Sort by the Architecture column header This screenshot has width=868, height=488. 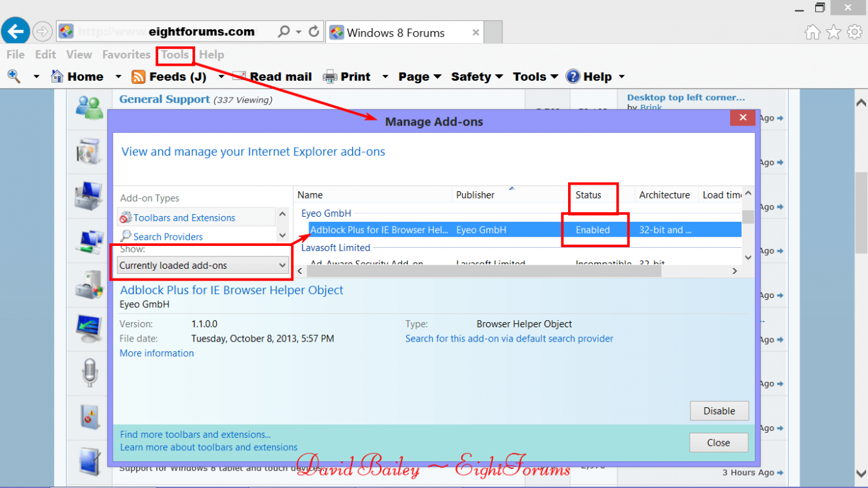point(664,195)
